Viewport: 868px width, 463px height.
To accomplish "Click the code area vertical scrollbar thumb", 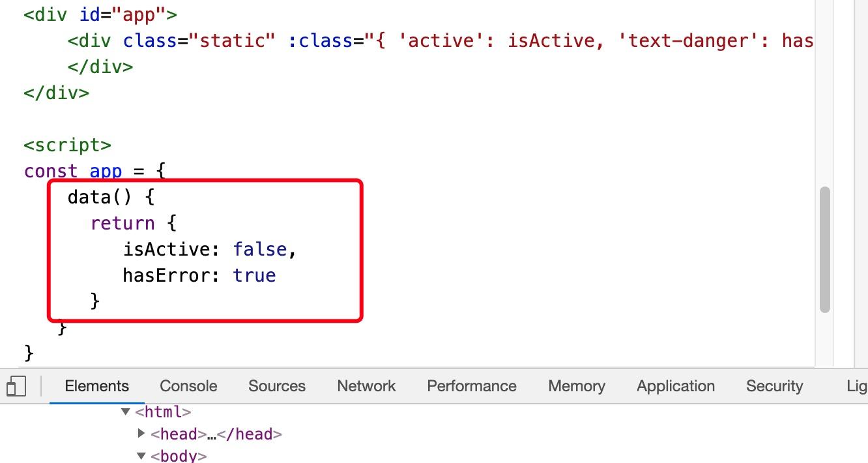I will coord(825,250).
